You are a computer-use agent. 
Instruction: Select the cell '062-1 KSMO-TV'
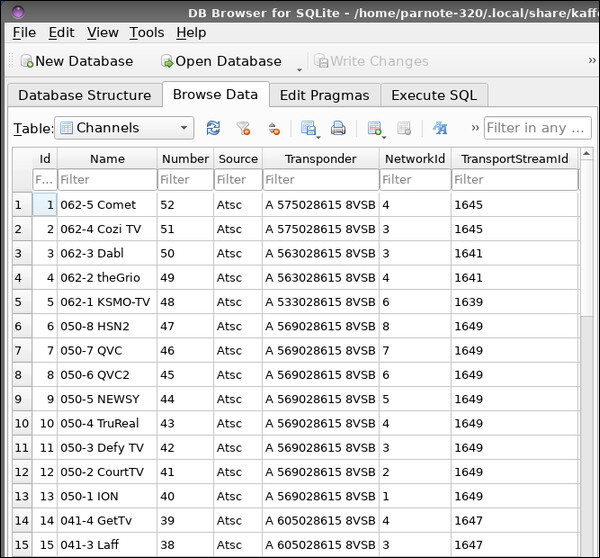pyautogui.click(x=107, y=302)
